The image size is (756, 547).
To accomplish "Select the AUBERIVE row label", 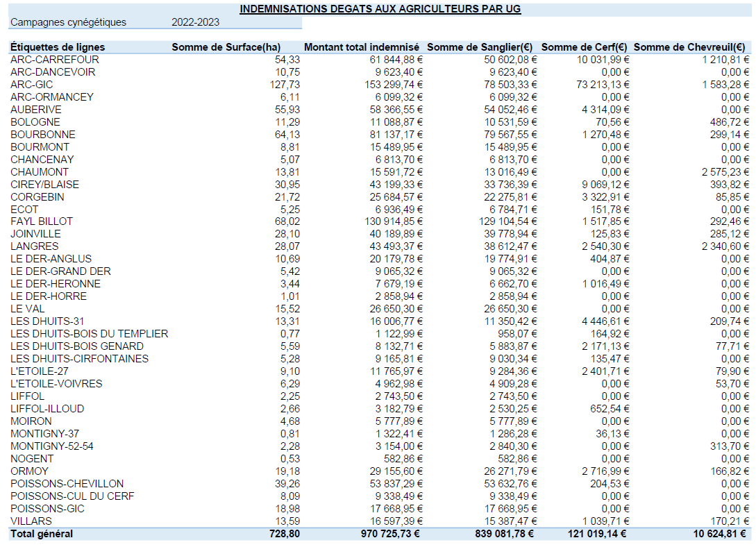I will coord(36,110).
